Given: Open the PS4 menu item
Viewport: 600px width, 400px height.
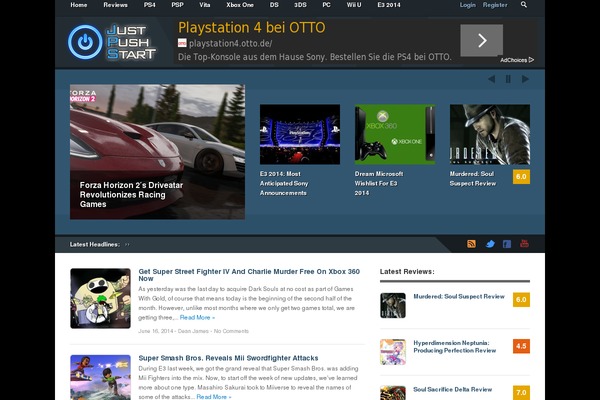Looking at the screenshot, I should [149, 5].
